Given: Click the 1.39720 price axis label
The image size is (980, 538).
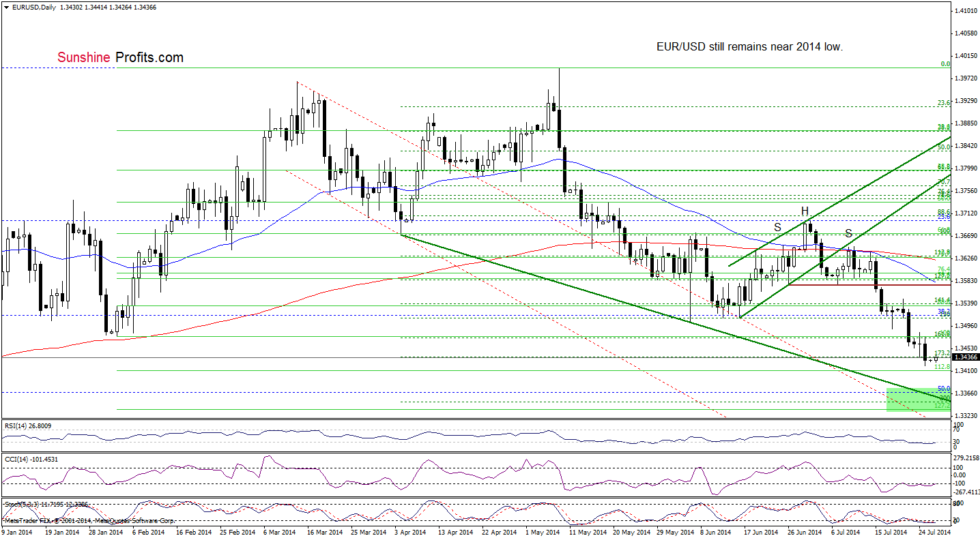Looking at the screenshot, I should click(966, 78).
